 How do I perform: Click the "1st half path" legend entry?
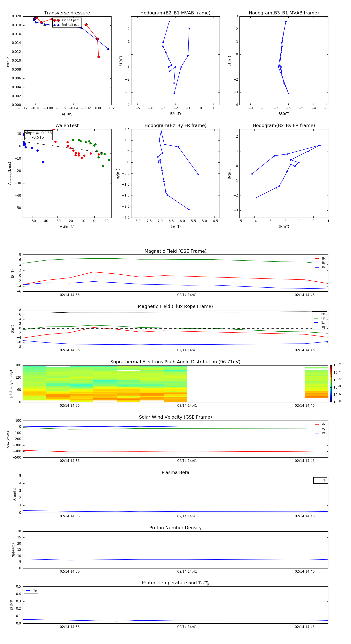pyautogui.click(x=67, y=20)
